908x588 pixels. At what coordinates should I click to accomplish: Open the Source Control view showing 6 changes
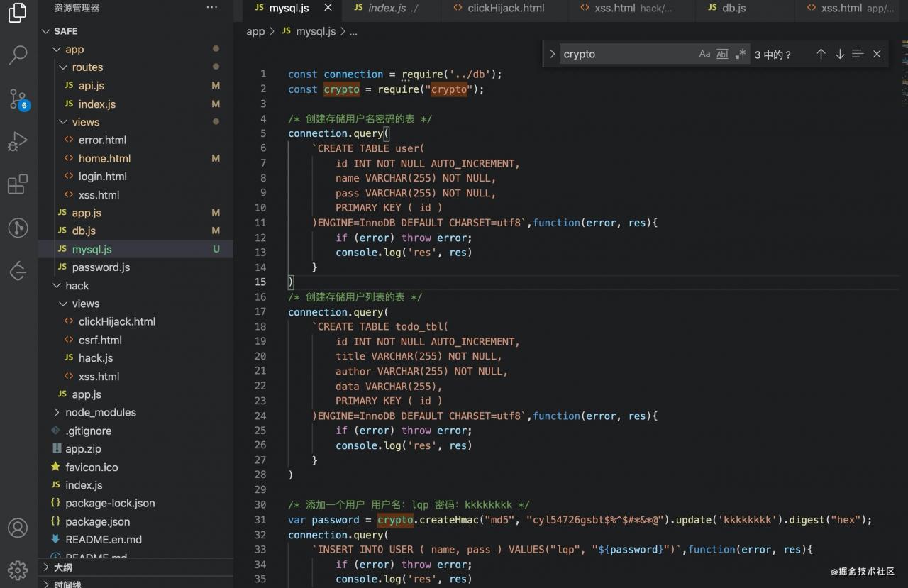[x=18, y=99]
